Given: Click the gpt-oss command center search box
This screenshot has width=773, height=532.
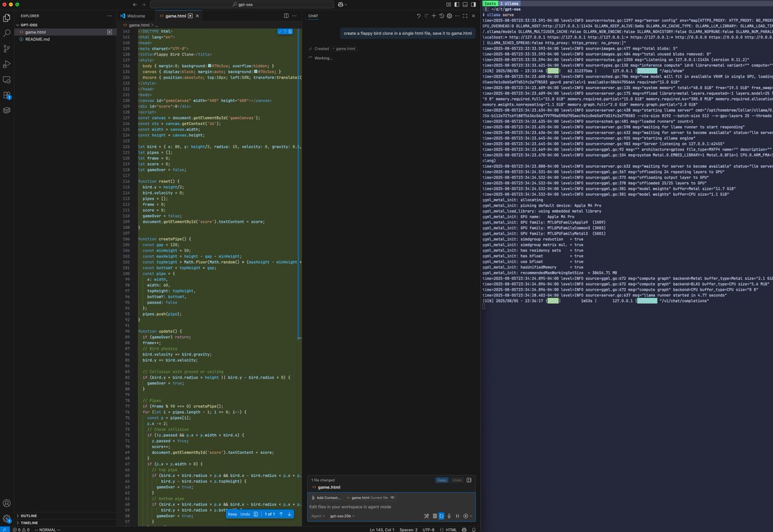Looking at the screenshot, I should pyautogui.click(x=242, y=5).
